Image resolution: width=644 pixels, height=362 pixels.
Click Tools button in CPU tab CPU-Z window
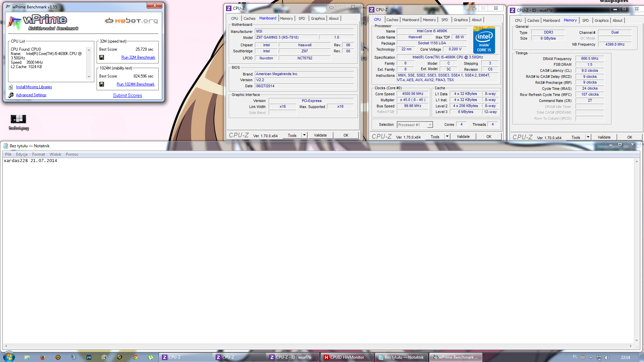point(435,137)
